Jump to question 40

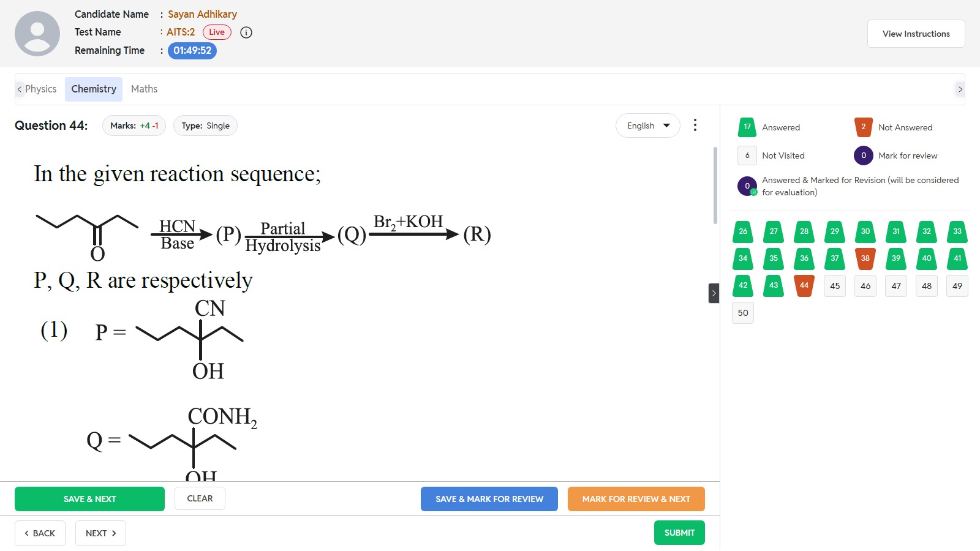pos(927,258)
